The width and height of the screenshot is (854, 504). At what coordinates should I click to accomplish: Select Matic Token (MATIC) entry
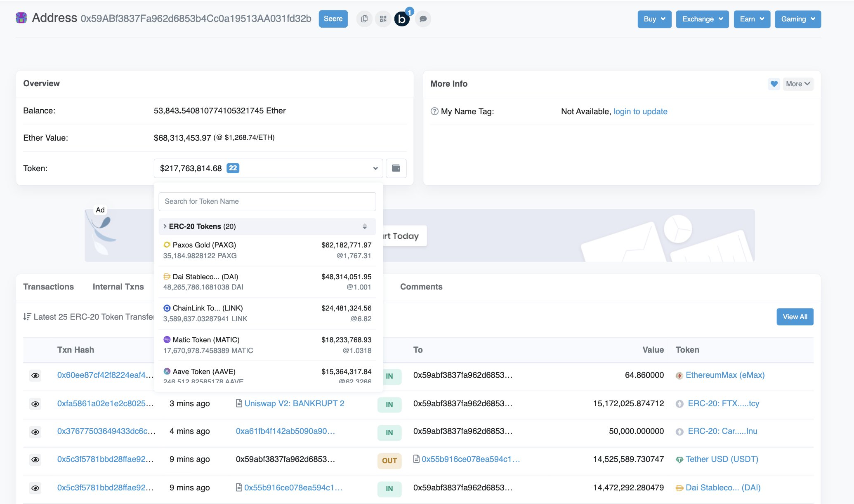(x=267, y=345)
